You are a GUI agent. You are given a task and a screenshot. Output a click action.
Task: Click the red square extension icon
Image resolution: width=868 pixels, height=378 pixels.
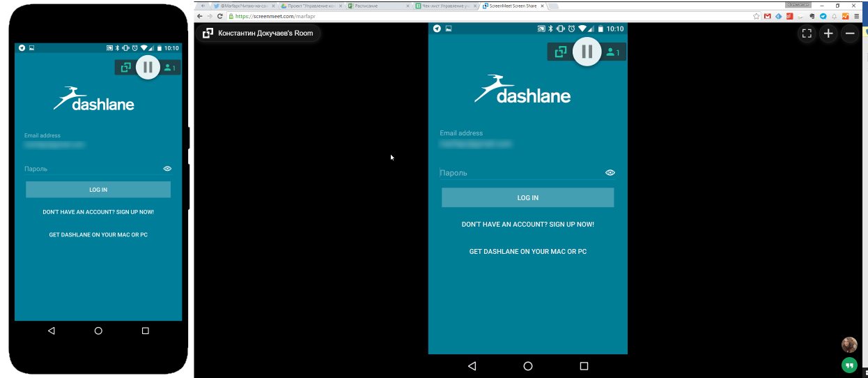(x=789, y=16)
